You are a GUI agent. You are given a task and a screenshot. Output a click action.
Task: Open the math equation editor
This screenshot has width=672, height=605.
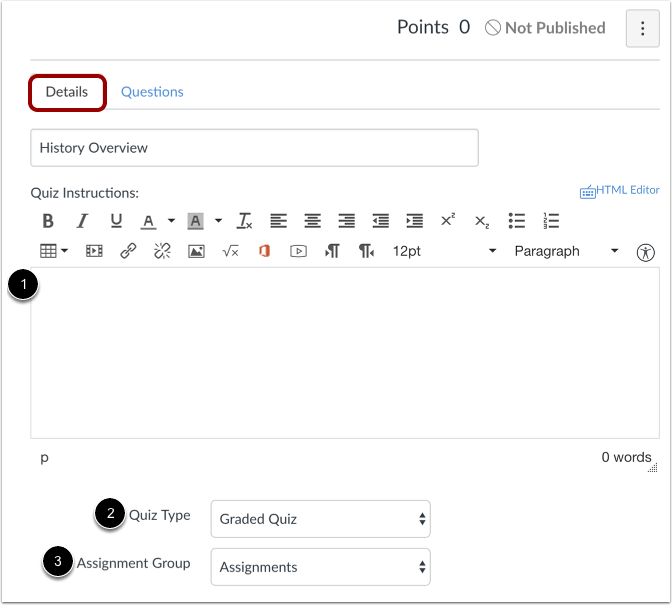(x=230, y=251)
